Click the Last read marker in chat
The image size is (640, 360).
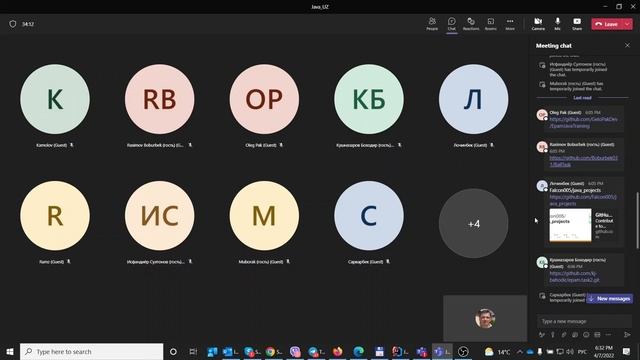click(x=582, y=98)
